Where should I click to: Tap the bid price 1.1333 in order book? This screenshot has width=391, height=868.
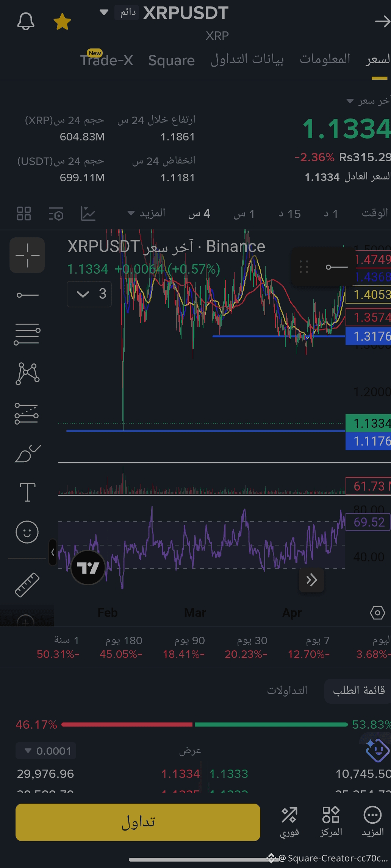229,774
